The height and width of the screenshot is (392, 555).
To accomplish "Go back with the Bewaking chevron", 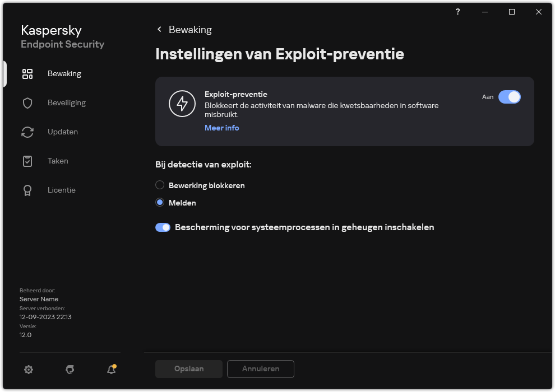I will pos(159,29).
